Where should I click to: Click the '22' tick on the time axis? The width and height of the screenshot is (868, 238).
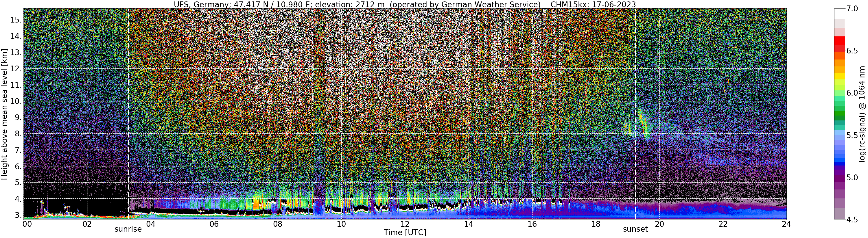coord(723,224)
